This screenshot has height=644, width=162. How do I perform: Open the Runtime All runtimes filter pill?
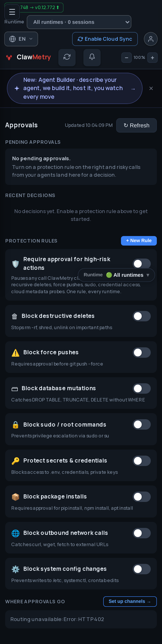click(x=116, y=275)
